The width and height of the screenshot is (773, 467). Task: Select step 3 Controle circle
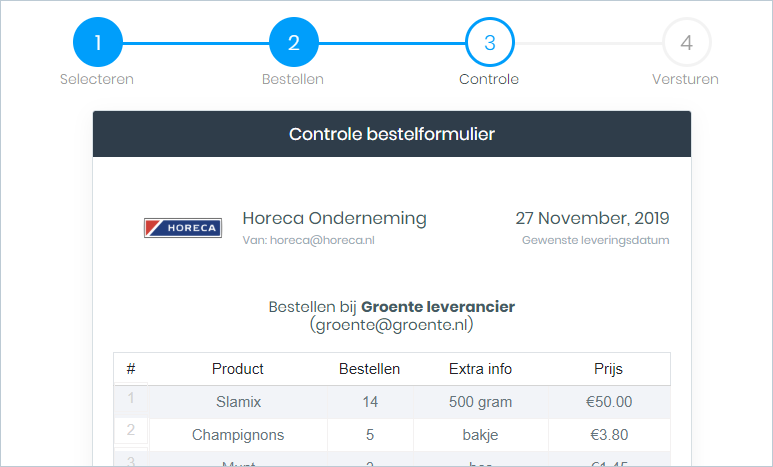pos(489,43)
